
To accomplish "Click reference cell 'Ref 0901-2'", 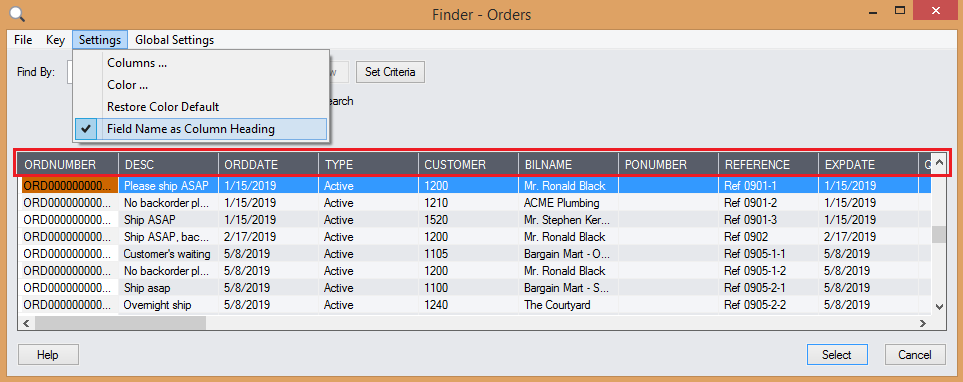I will [769, 203].
